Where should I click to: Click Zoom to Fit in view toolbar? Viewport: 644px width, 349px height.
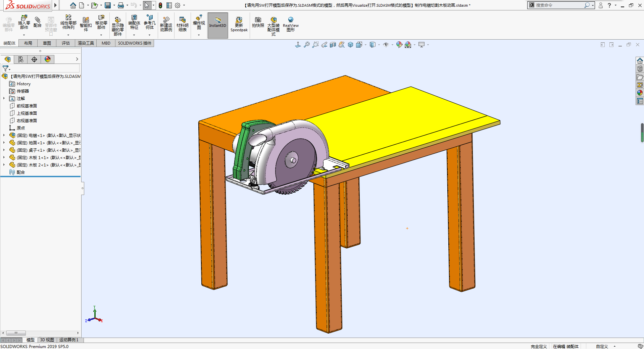coord(306,45)
